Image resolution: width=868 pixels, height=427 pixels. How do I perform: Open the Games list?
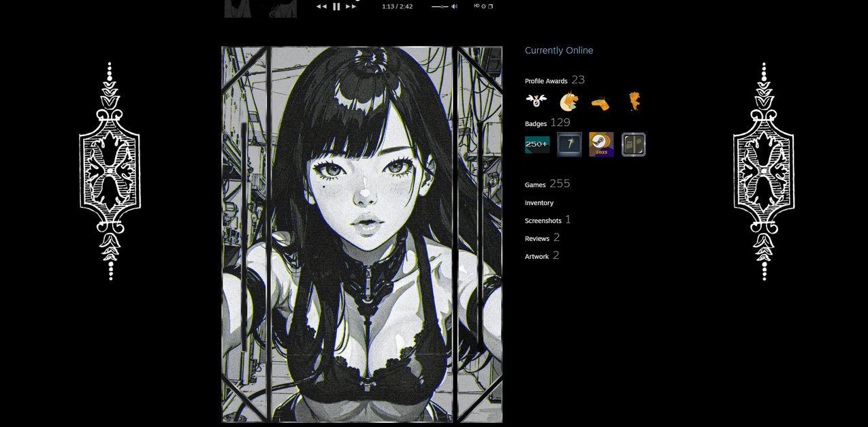click(547, 184)
